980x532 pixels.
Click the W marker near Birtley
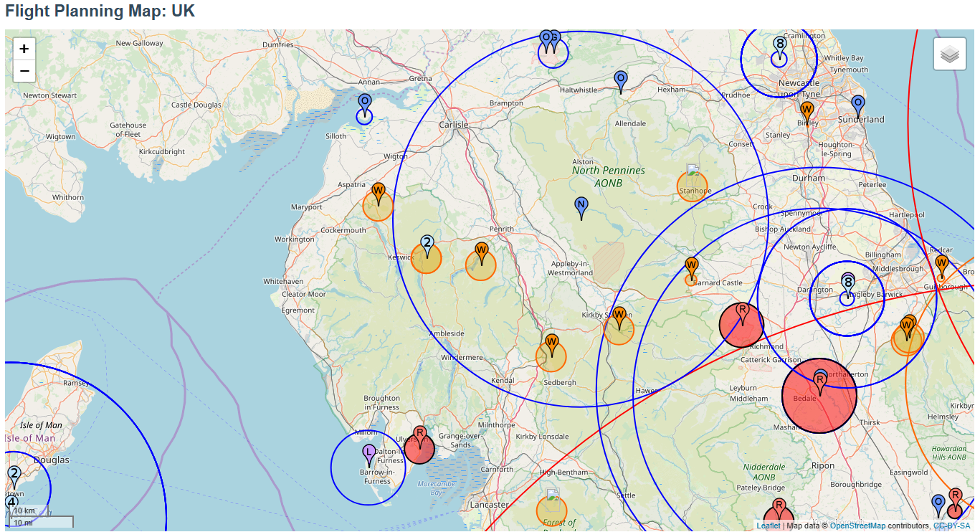click(807, 113)
